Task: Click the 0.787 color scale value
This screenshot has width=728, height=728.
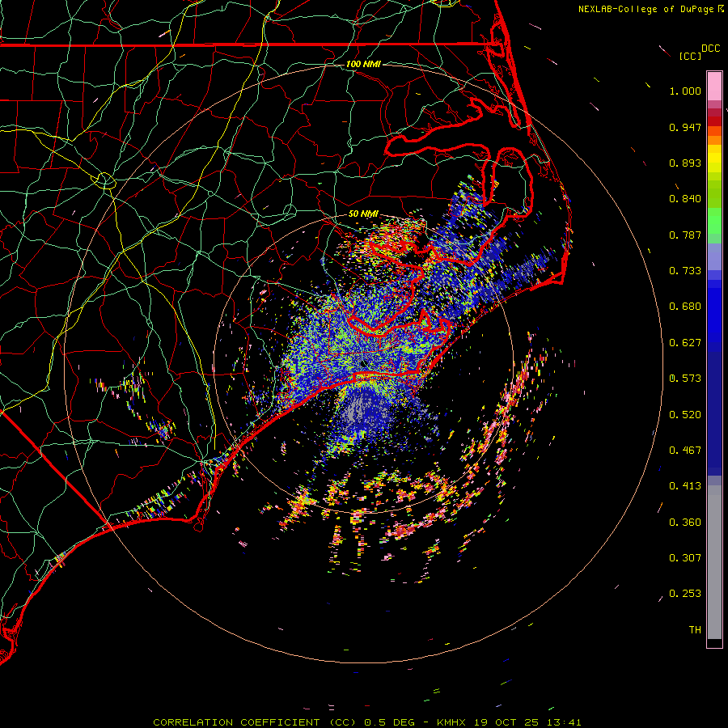Action: 685,235
